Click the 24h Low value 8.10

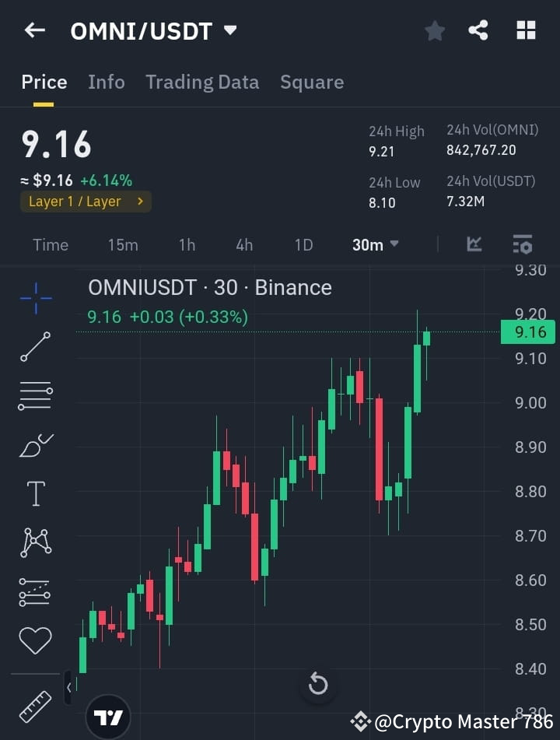382,203
